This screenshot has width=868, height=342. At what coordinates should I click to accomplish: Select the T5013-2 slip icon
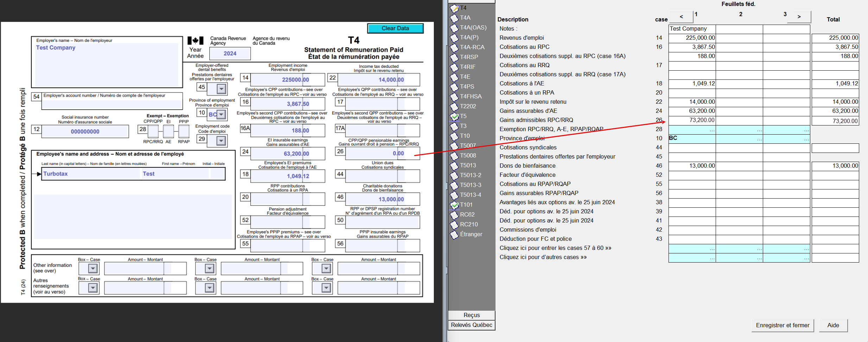click(455, 175)
